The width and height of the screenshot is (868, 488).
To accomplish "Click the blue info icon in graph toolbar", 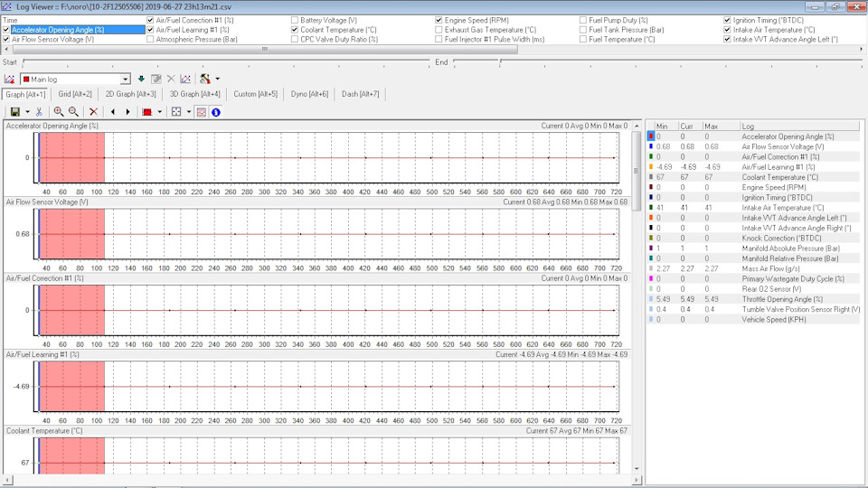I will pyautogui.click(x=216, y=112).
